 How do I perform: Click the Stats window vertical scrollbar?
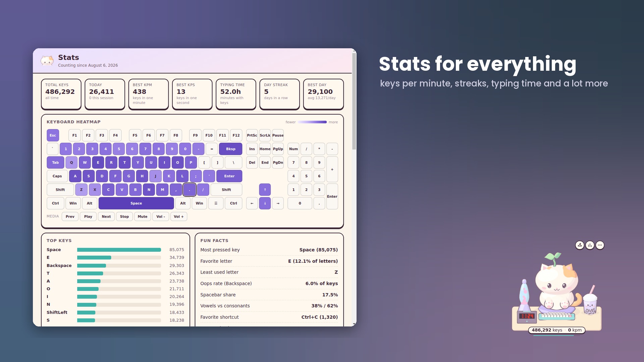[354, 101]
